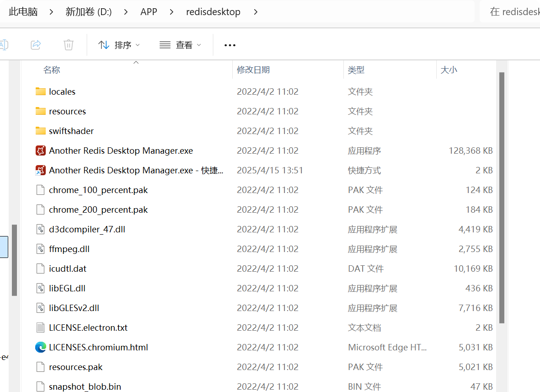Select d3dcompiler_47.dll file name
The height and width of the screenshot is (392, 540).
coord(87,229)
